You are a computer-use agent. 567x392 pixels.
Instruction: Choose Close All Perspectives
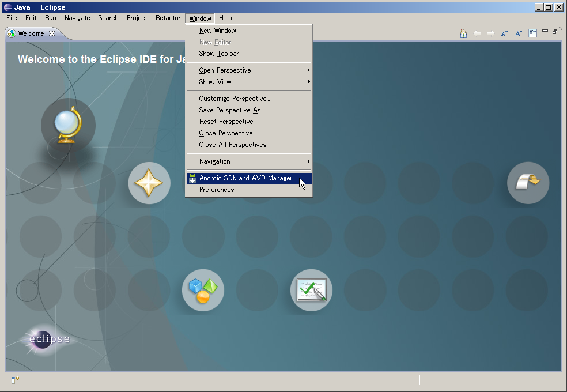click(249, 145)
